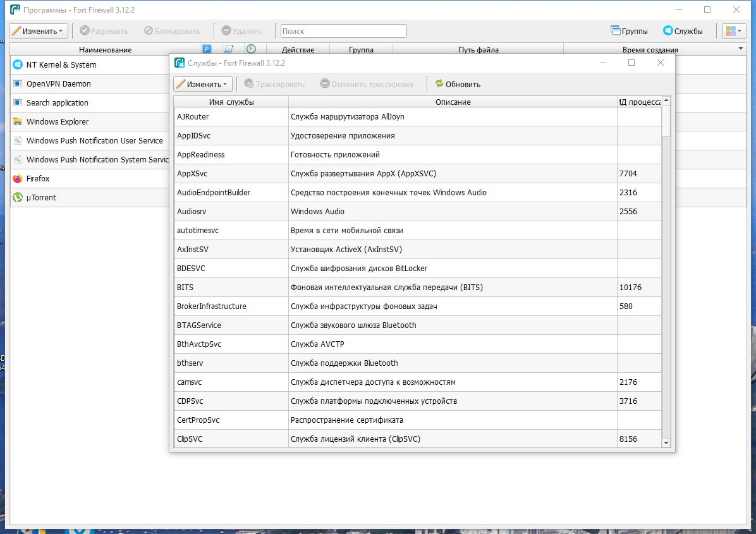Open the colored grid options dropdown

pos(733,32)
